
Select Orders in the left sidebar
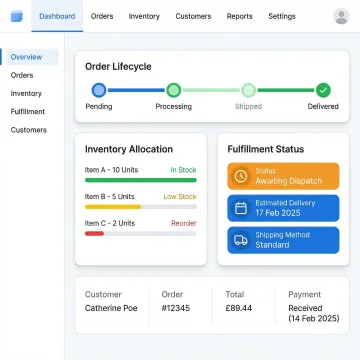(x=22, y=75)
